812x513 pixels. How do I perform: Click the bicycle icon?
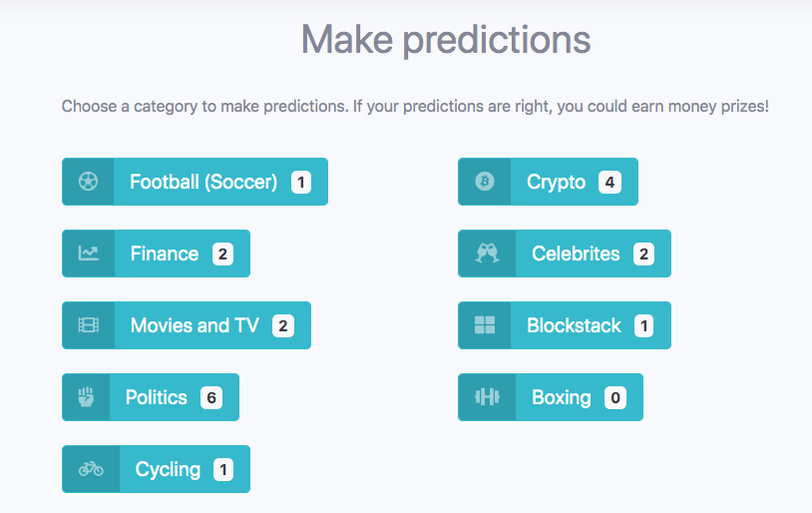[91, 469]
